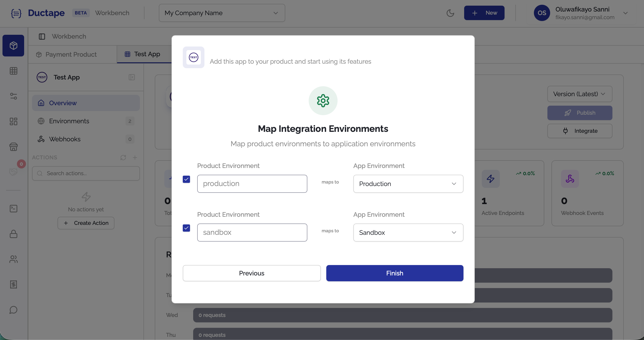Open the Terminal icon in the left sidebar
644x340 pixels.
[x=13, y=208]
